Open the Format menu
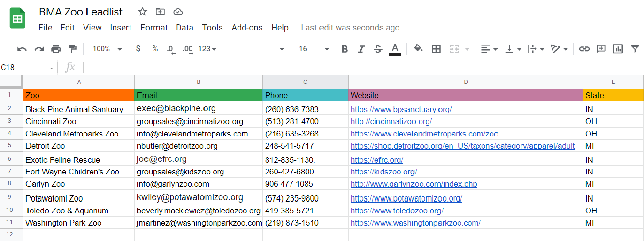The width and height of the screenshot is (644, 241). click(154, 28)
